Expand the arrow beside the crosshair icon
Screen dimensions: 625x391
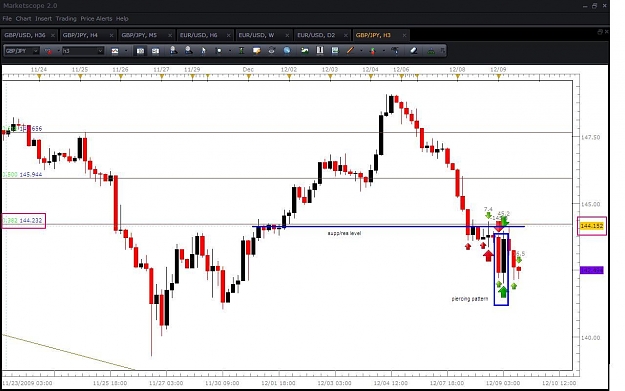coord(230,51)
